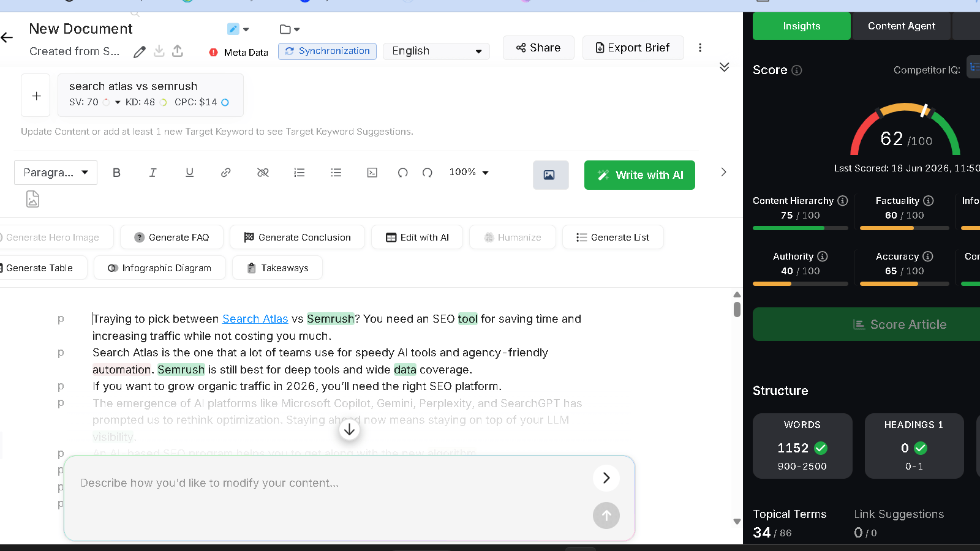980x551 pixels.
Task: Open the Paragraph style dropdown
Action: 56,173
